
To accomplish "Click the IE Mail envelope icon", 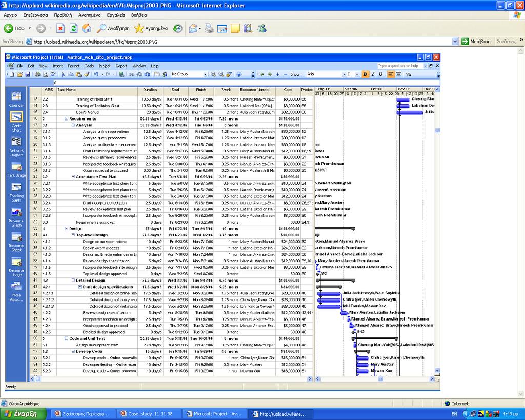I will (x=193, y=29).
